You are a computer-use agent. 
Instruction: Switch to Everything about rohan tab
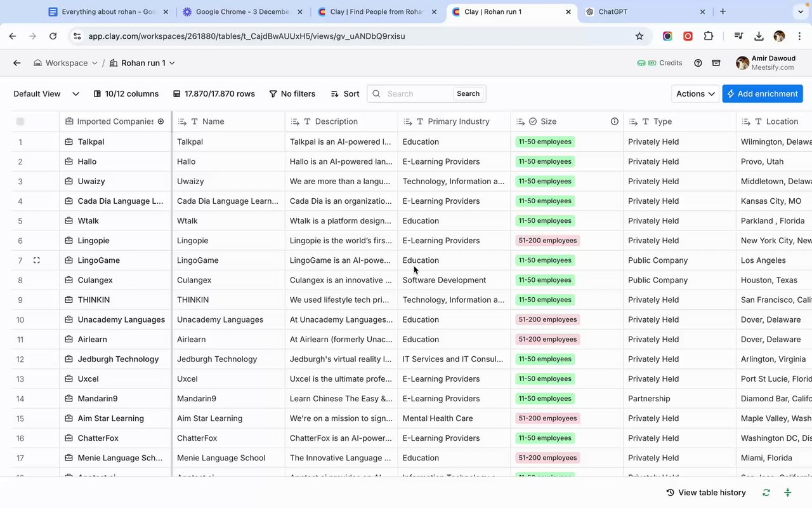109,11
